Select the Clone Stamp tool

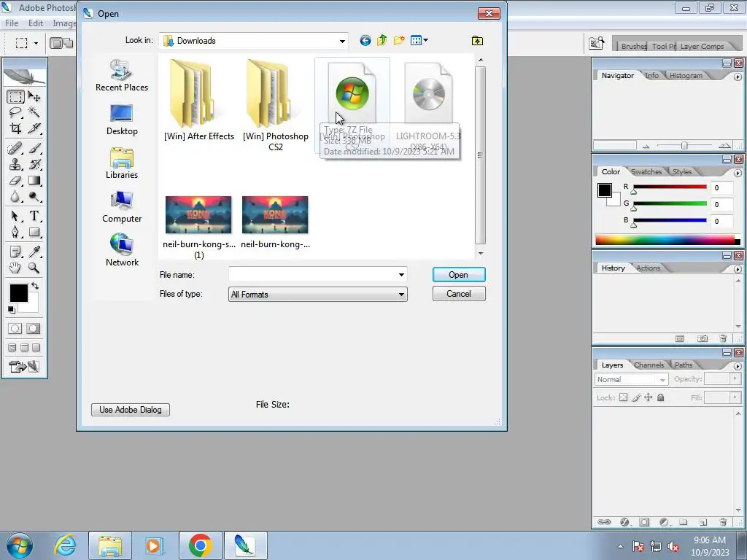[x=15, y=164]
